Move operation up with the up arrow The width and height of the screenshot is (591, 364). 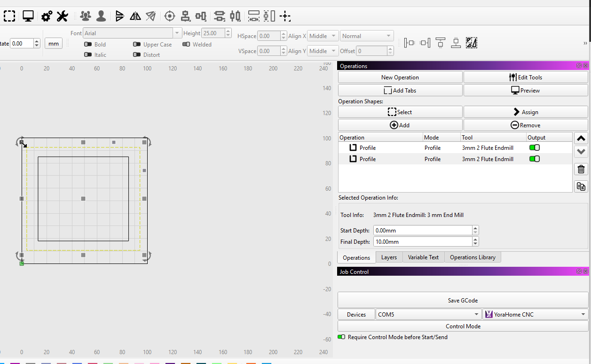581,138
